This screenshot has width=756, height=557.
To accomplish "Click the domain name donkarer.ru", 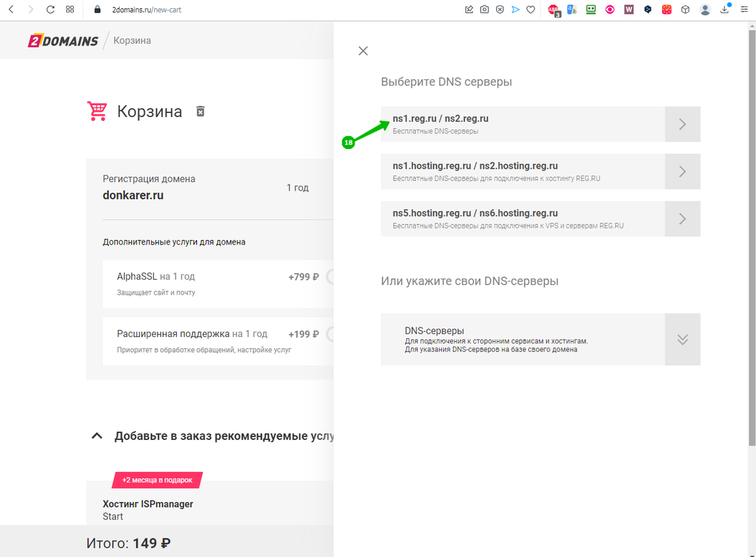I will [x=133, y=195].
